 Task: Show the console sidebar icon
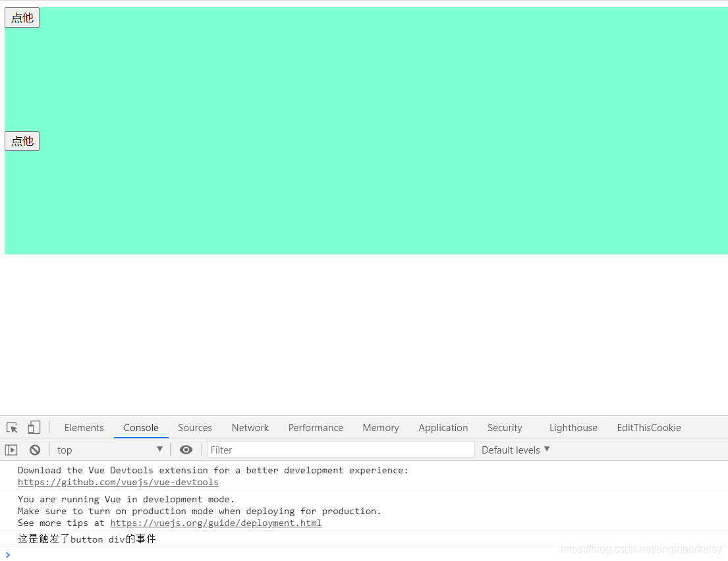click(x=11, y=450)
